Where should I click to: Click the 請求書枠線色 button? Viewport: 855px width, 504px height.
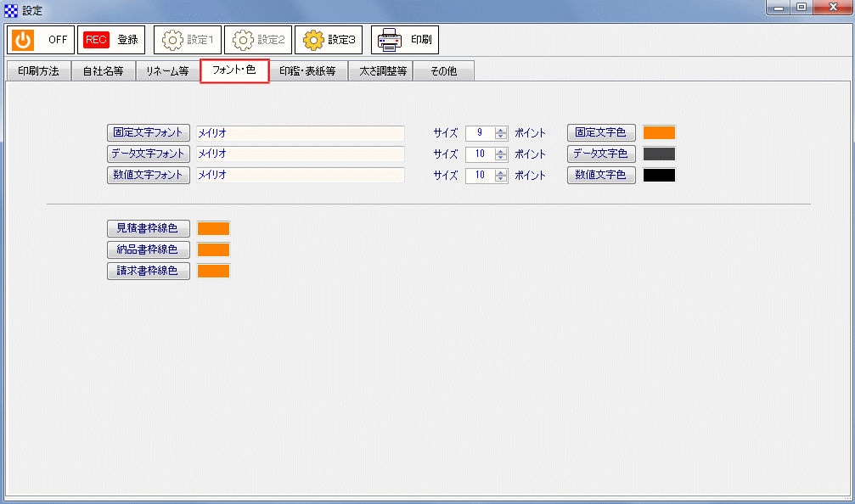(148, 270)
